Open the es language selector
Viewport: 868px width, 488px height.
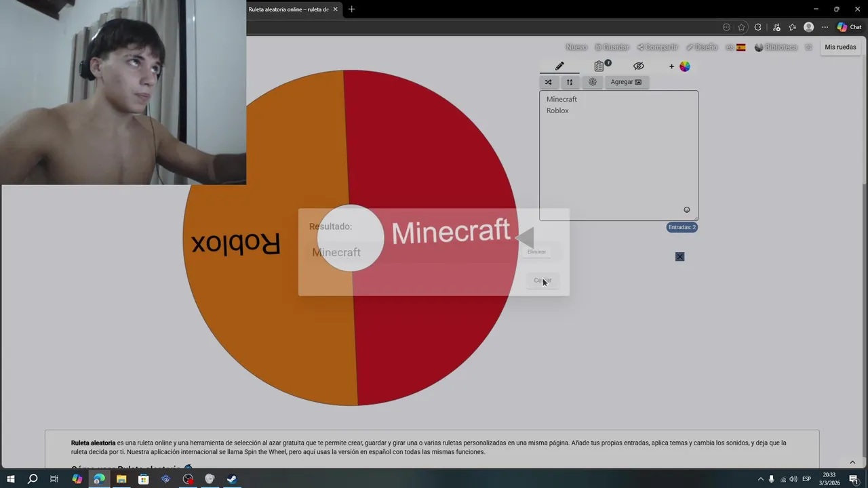(735, 47)
